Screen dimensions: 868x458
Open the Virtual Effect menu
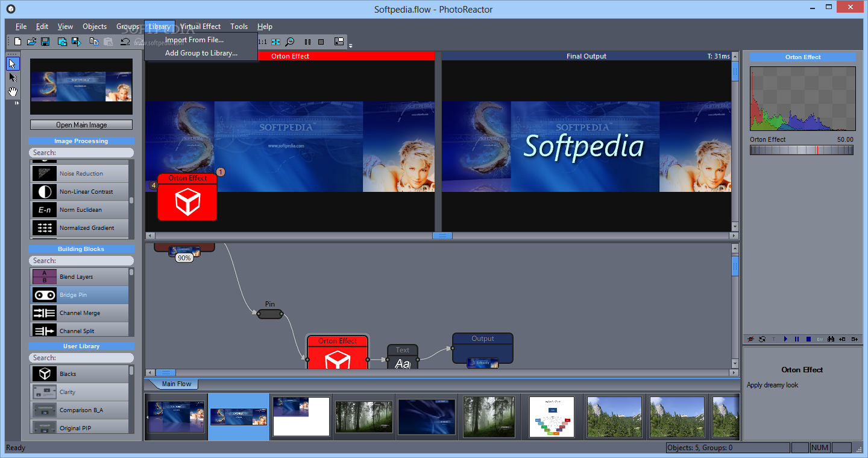[x=201, y=27]
